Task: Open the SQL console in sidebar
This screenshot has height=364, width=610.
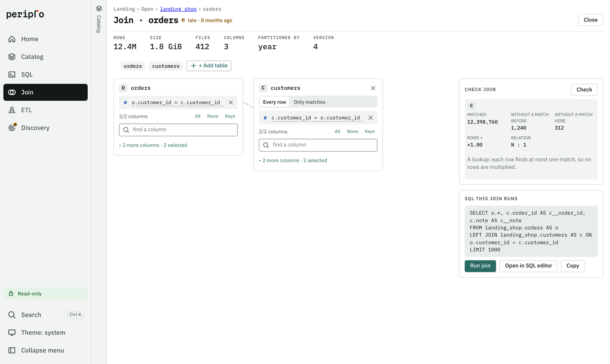Action: tap(45, 75)
